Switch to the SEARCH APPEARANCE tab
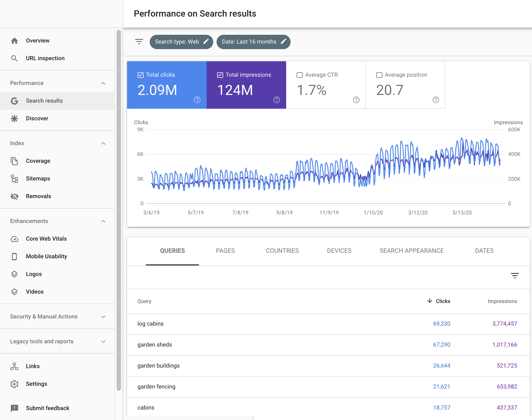 click(411, 251)
